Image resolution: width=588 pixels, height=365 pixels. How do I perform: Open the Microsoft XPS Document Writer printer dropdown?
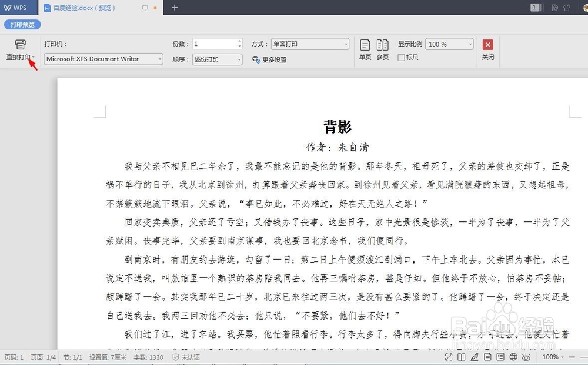point(159,59)
